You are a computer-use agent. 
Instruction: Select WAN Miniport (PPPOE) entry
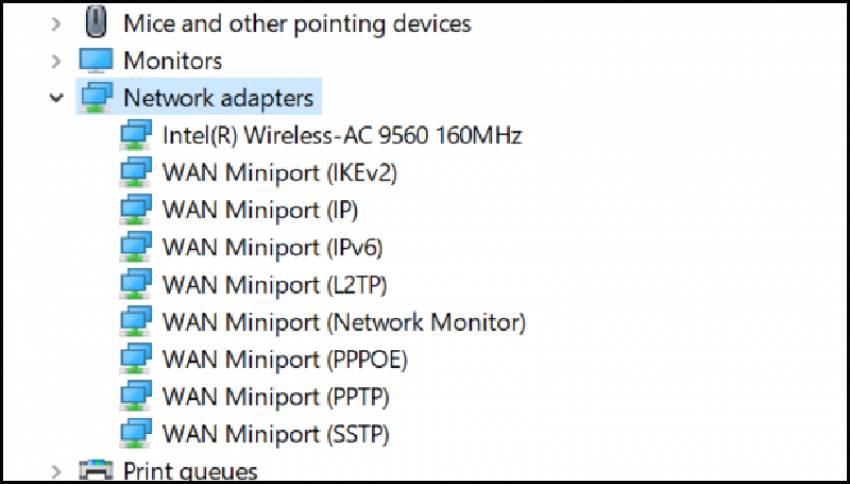tap(284, 359)
